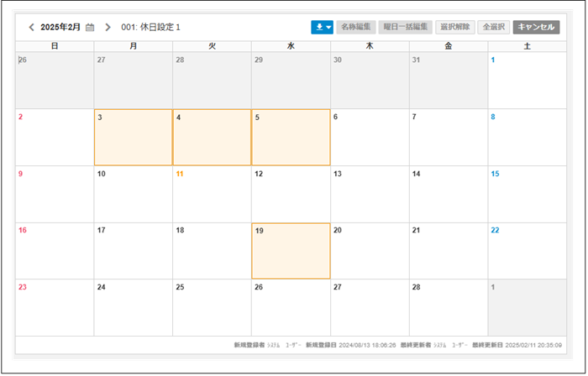
Task: Click the 2025年2月 month label
Action: click(x=60, y=28)
